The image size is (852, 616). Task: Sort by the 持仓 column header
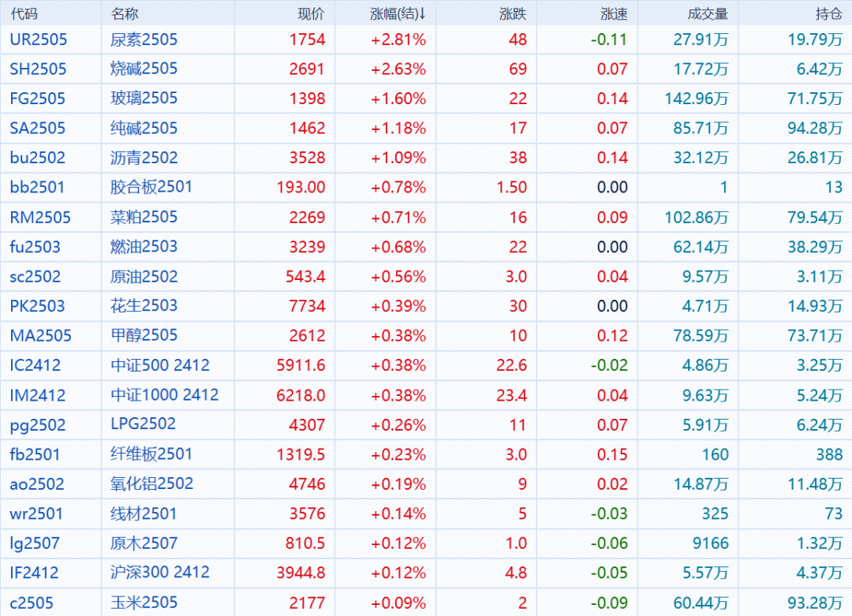[828, 13]
